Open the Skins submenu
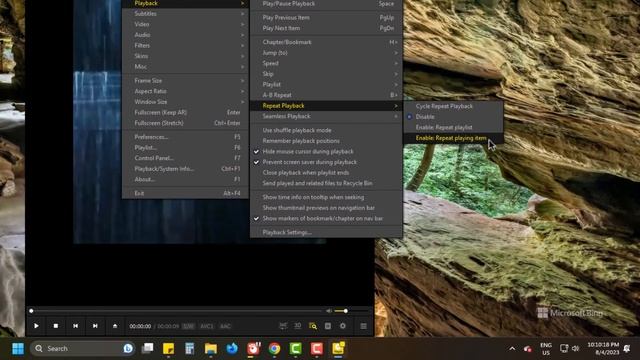The width and height of the screenshot is (640, 360). 185,56
